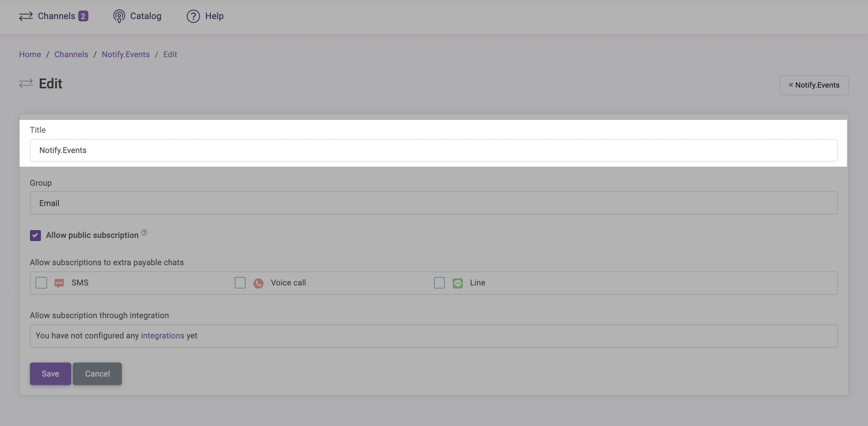Go to Notify.Events breadcrumb link
Screen dimensions: 868x426
[126, 55]
